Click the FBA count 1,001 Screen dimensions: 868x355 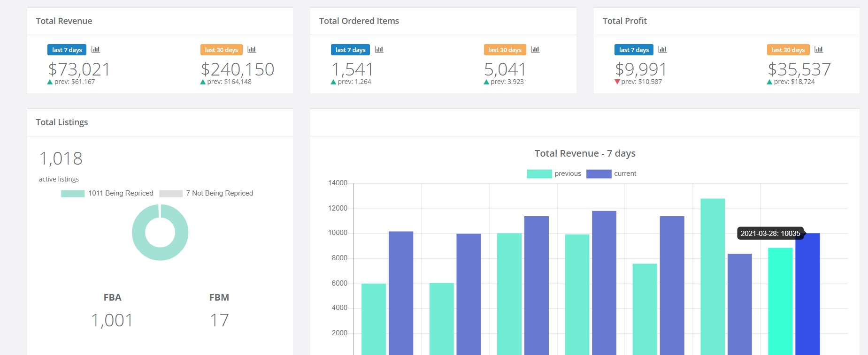112,320
